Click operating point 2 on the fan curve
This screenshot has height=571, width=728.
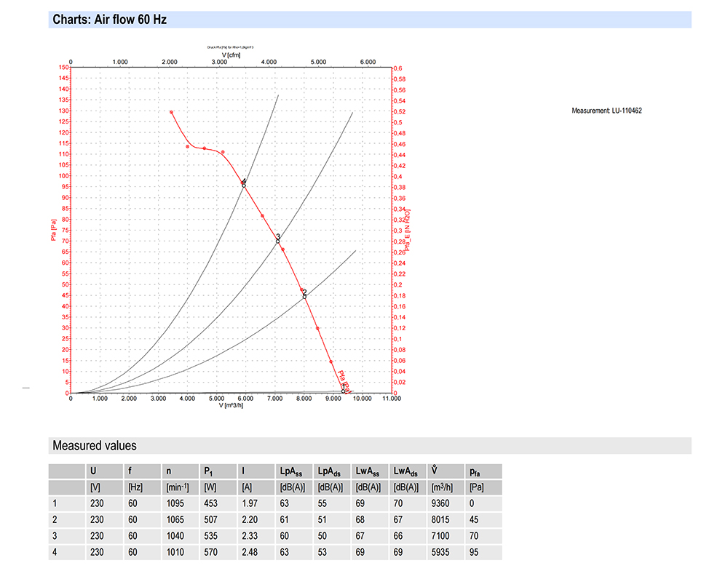coord(304,296)
